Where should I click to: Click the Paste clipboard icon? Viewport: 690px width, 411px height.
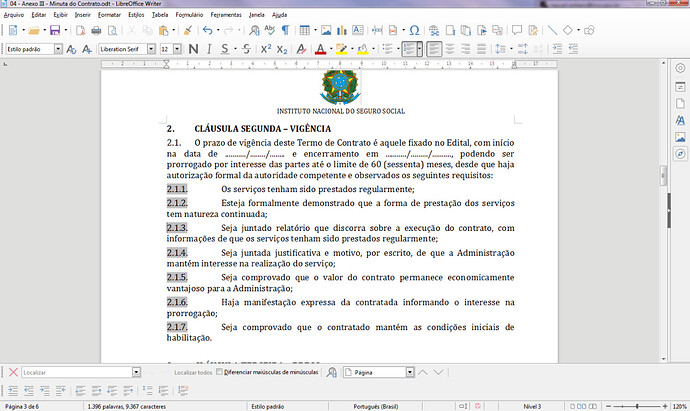[163, 30]
